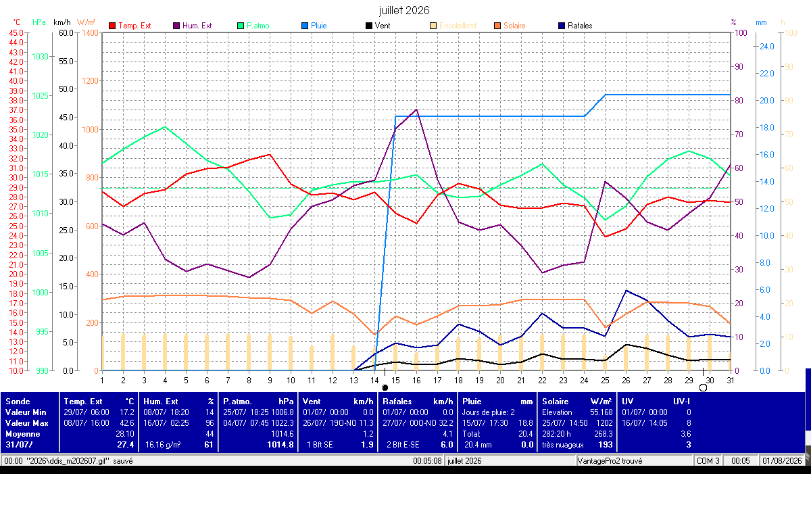
Task: Click the W/m² axis unit label
Action: (x=86, y=22)
